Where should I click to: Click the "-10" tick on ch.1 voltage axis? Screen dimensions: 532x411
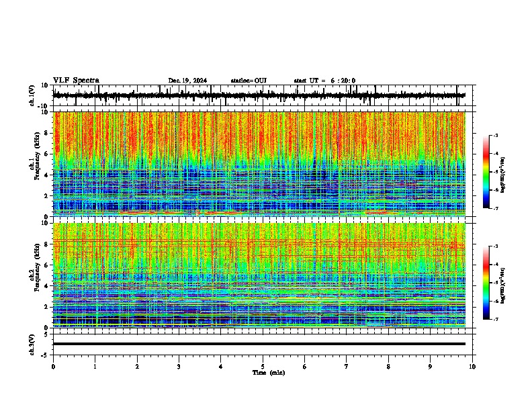[44, 106]
